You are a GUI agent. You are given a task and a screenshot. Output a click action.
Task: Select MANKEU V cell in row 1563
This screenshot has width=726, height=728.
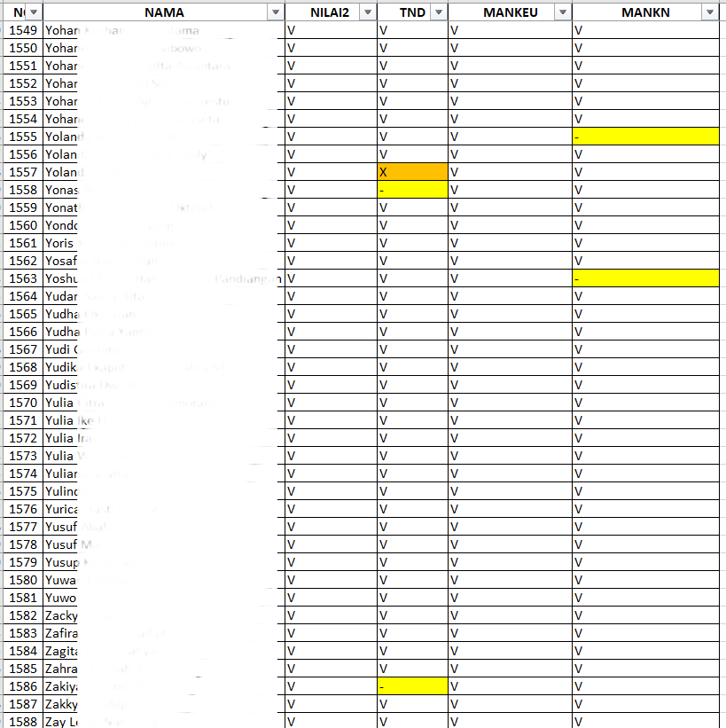[x=510, y=278]
